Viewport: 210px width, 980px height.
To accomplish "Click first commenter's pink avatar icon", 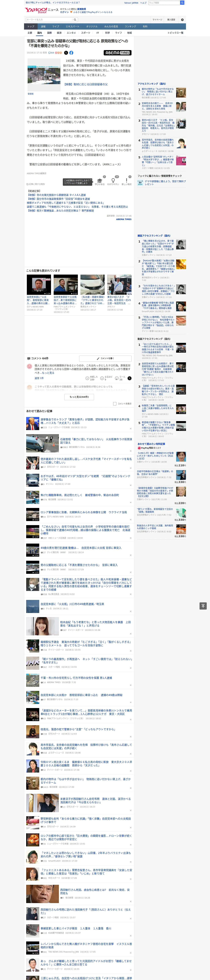I will pyautogui.click(x=29, y=366).
